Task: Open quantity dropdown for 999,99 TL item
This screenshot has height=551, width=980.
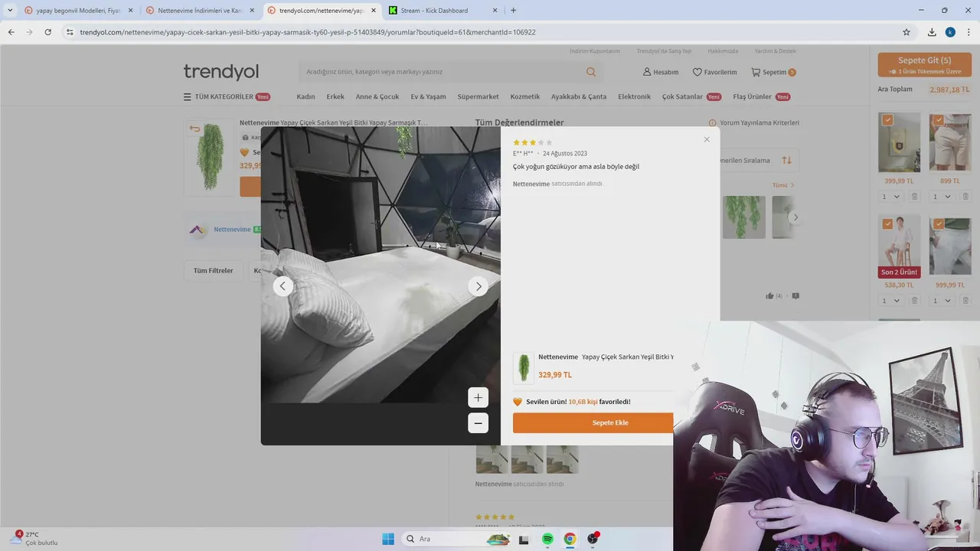Action: coord(942,301)
